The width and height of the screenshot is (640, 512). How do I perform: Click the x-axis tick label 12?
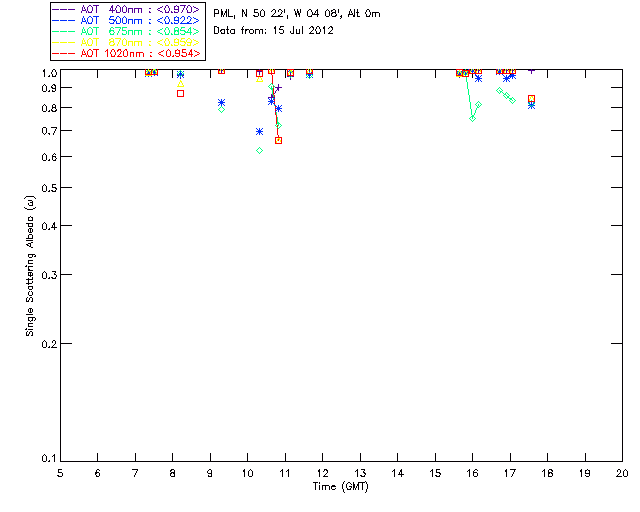click(322, 473)
